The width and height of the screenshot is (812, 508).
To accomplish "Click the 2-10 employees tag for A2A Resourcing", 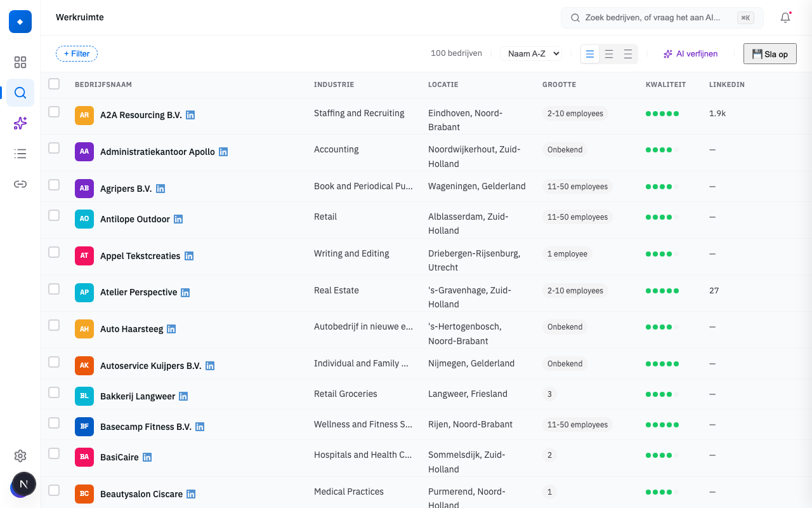I will pos(575,114).
